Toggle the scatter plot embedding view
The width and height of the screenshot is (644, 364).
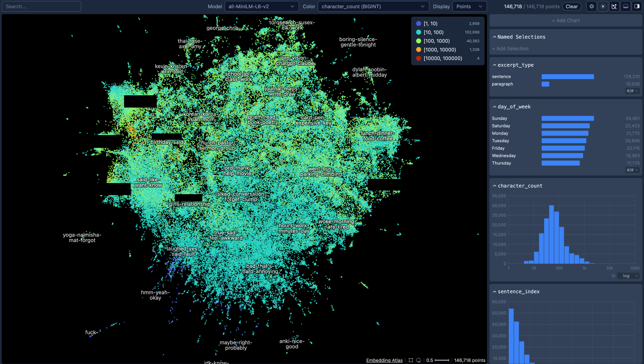tap(614, 6)
